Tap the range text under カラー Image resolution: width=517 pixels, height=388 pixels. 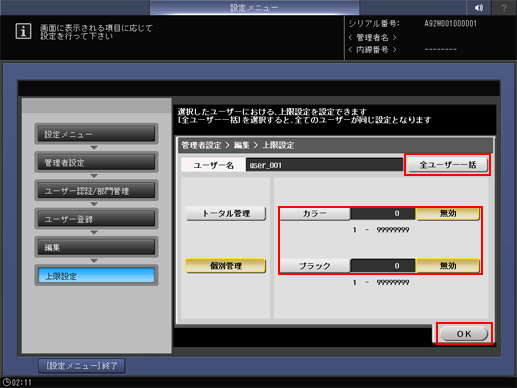coord(381,230)
